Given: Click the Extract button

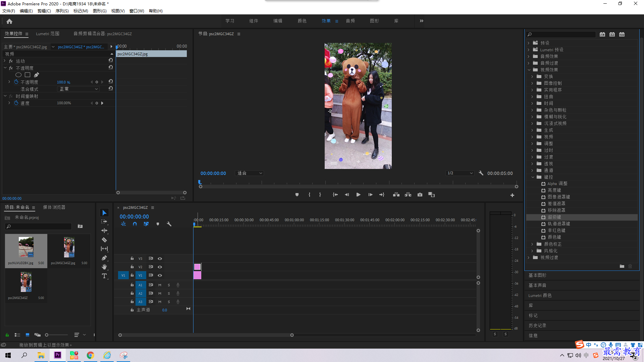Looking at the screenshot, I should 408,195.
